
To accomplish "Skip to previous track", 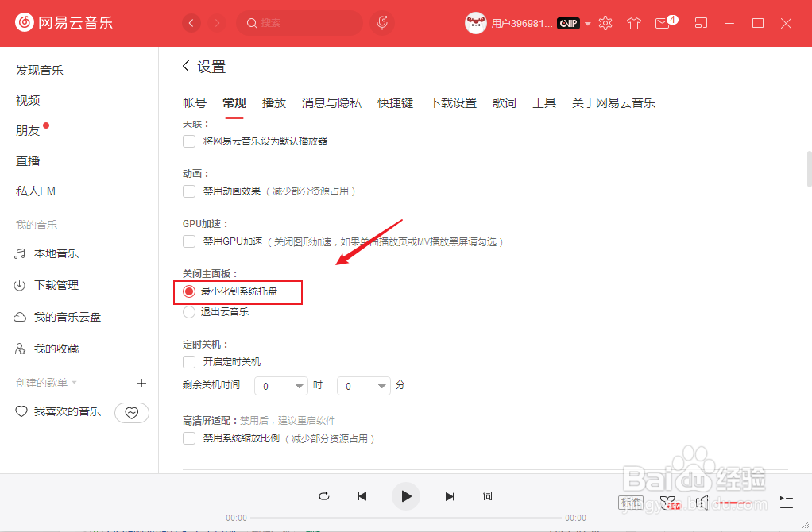I will [x=362, y=496].
